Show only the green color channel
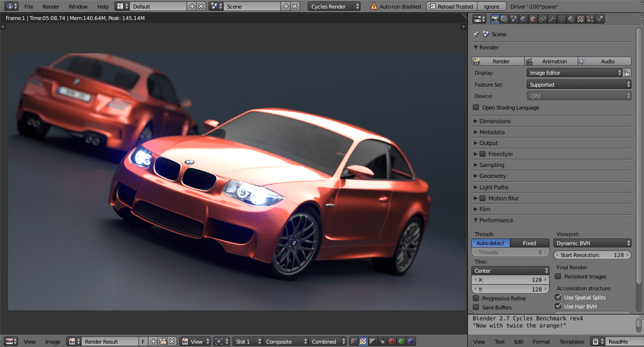Screen dimensions: 644x347 click(401, 341)
